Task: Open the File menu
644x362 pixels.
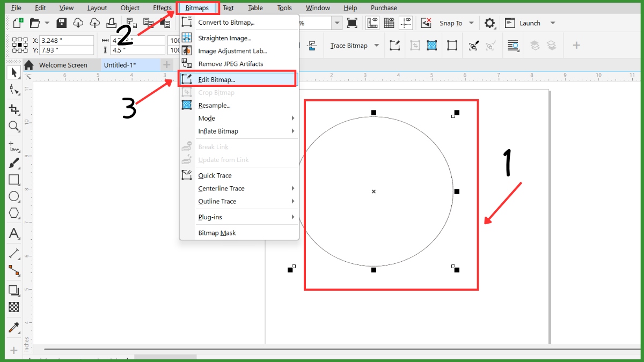Action: (x=17, y=8)
